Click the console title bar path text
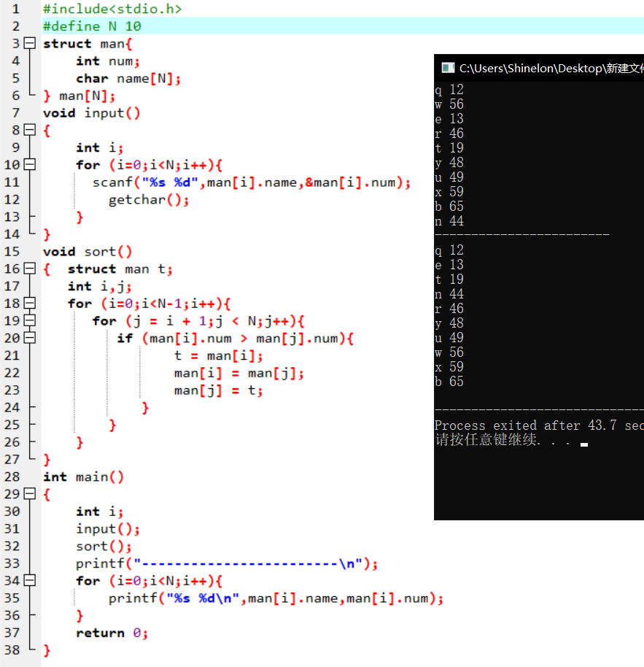The width and height of the screenshot is (644, 667). [551, 68]
